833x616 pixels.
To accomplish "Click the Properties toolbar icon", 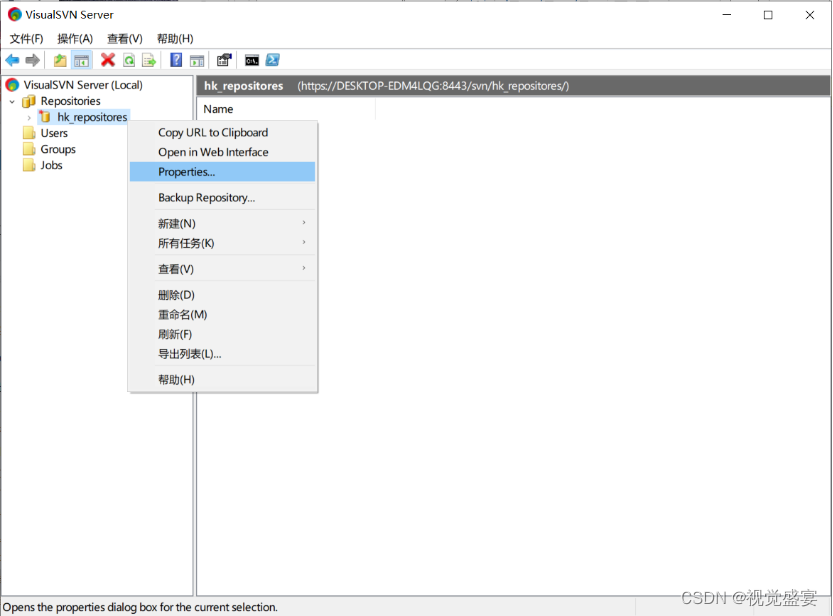I will click(224, 61).
